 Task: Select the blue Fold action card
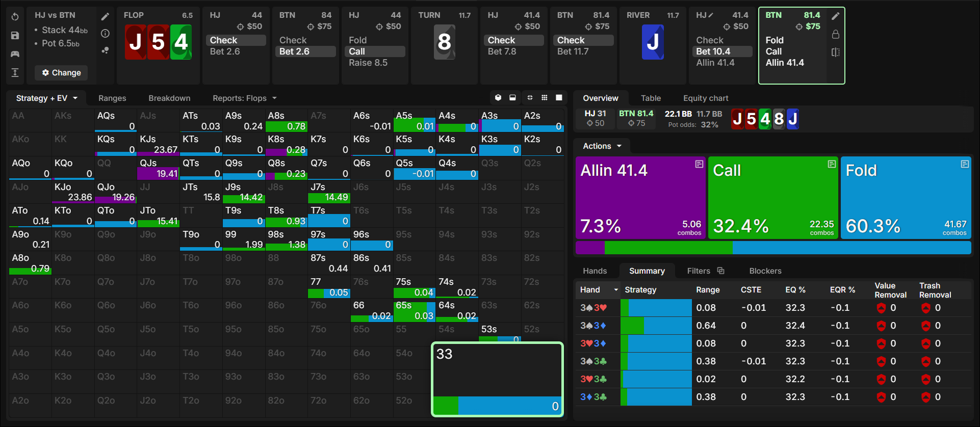click(906, 198)
